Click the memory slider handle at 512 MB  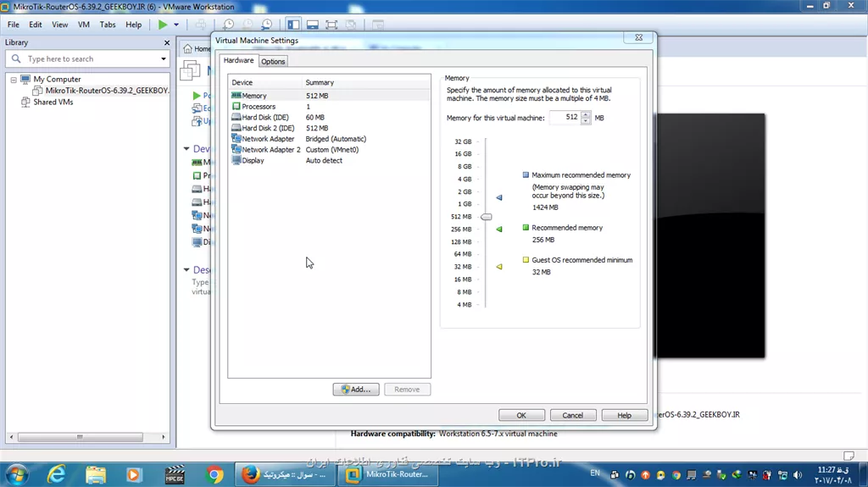click(486, 217)
